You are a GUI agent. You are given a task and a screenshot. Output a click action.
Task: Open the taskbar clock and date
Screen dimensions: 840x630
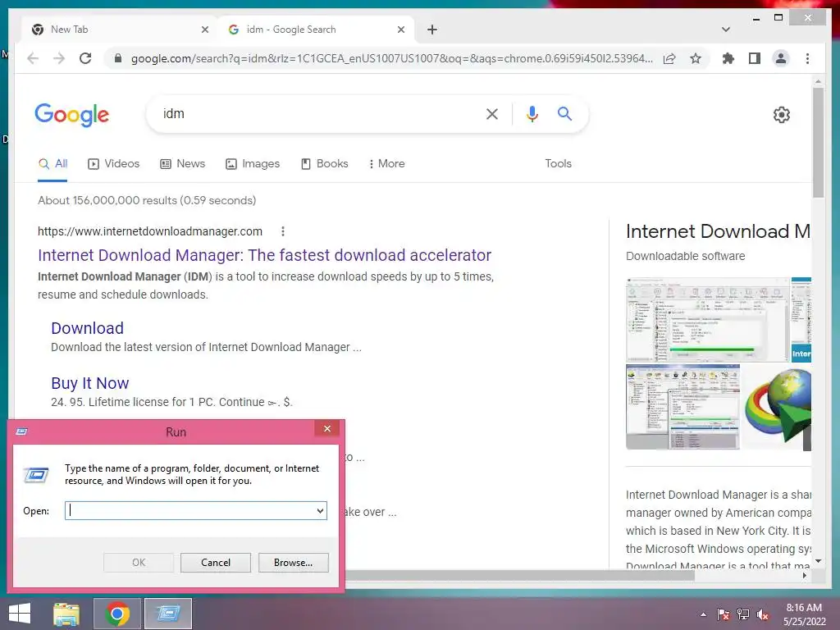(x=804, y=614)
